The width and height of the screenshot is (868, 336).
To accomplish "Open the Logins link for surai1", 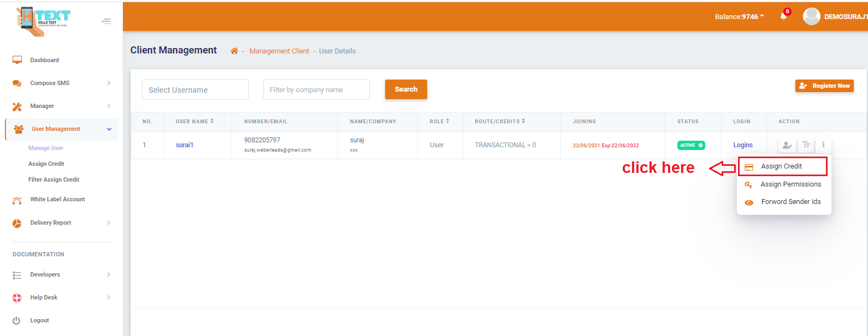I will tap(743, 145).
